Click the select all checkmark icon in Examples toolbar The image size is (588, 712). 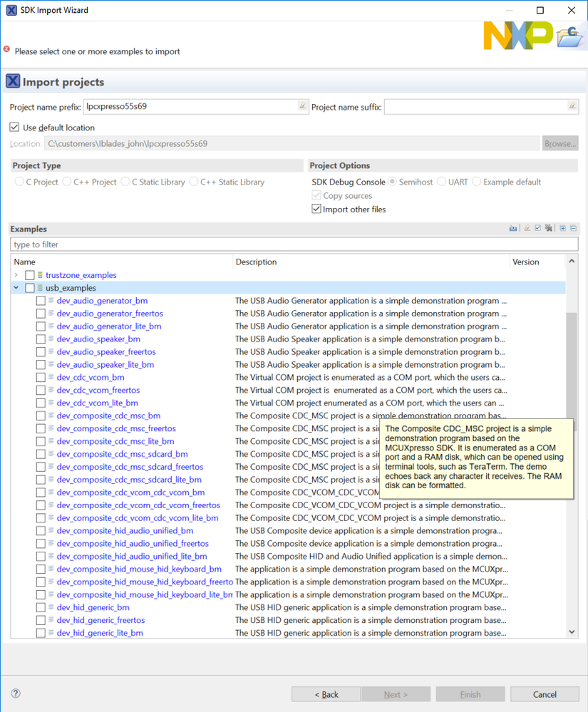click(x=538, y=228)
